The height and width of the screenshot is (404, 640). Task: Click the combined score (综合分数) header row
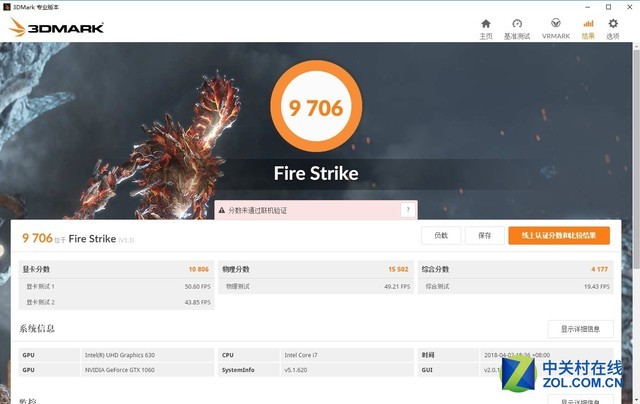click(514, 269)
